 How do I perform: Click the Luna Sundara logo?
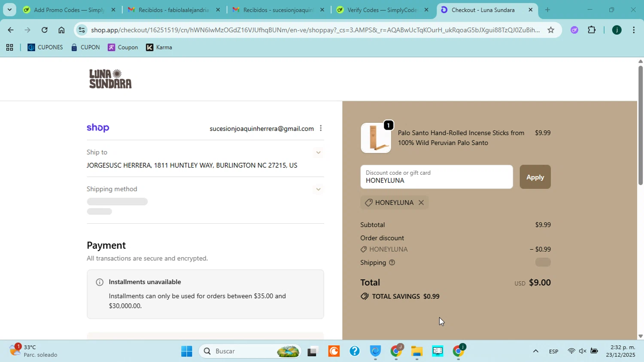coord(110,79)
